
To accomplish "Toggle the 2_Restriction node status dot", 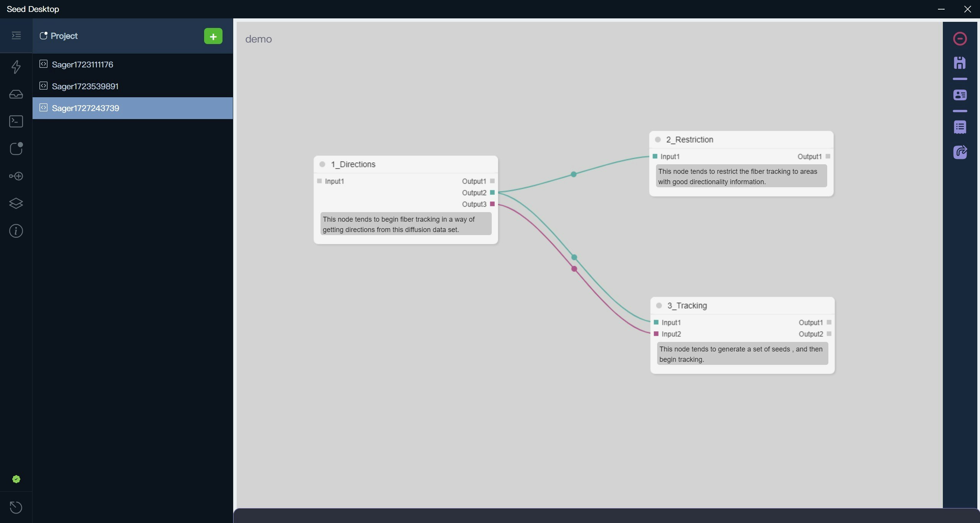I will (x=658, y=140).
